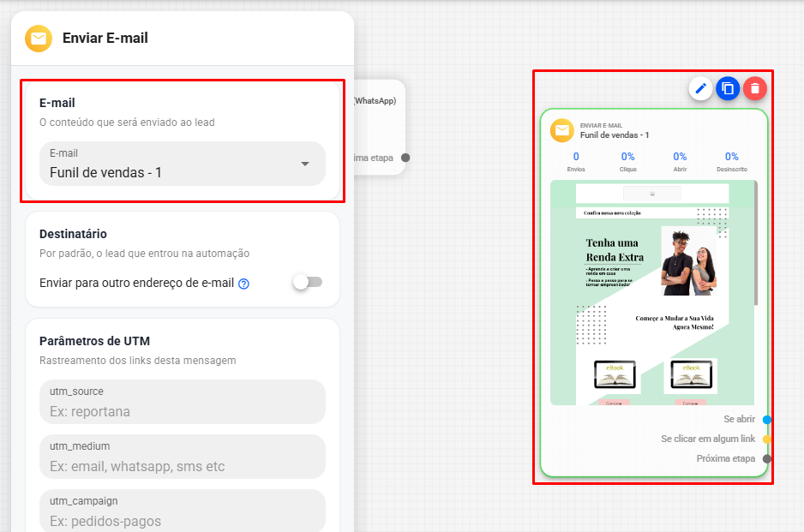Click the blue Se abrir connector dot
The image size is (804, 532).
click(767, 420)
